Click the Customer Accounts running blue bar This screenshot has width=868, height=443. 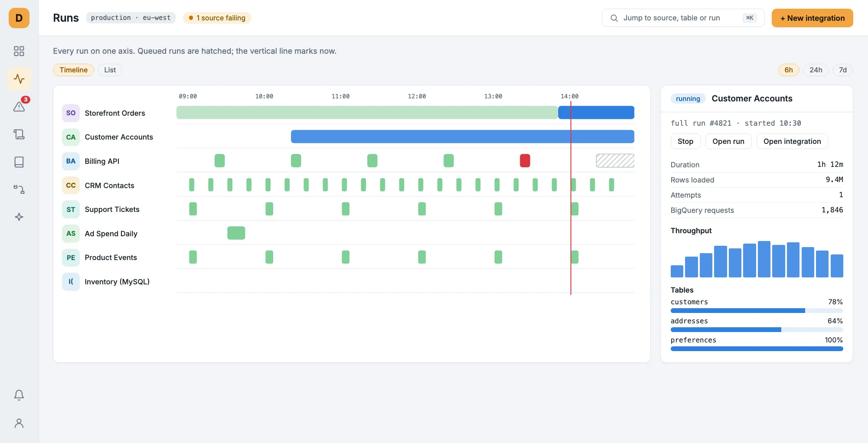(463, 137)
